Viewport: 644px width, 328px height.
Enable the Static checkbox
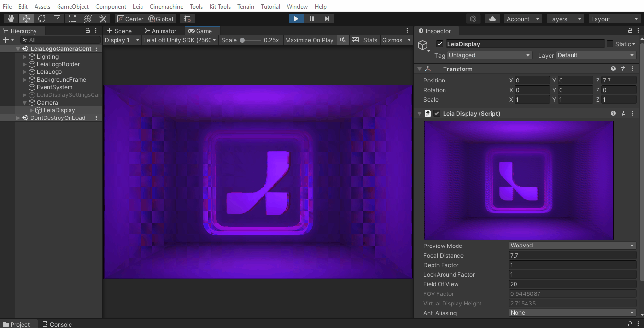(610, 44)
